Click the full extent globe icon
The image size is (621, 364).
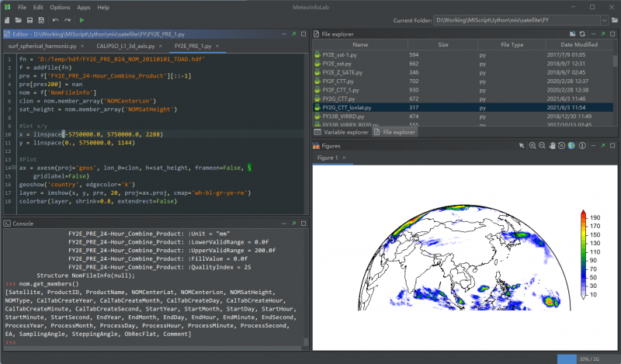coord(571,145)
